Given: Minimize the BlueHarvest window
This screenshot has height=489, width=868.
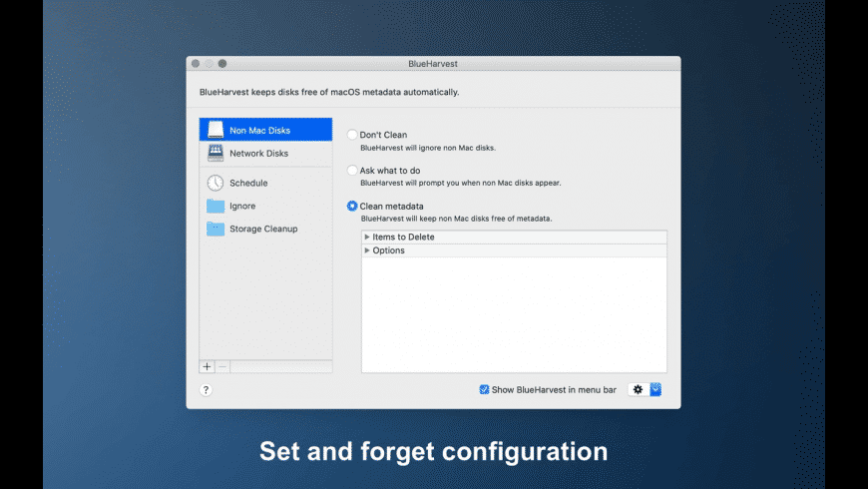Looking at the screenshot, I should pos(209,64).
